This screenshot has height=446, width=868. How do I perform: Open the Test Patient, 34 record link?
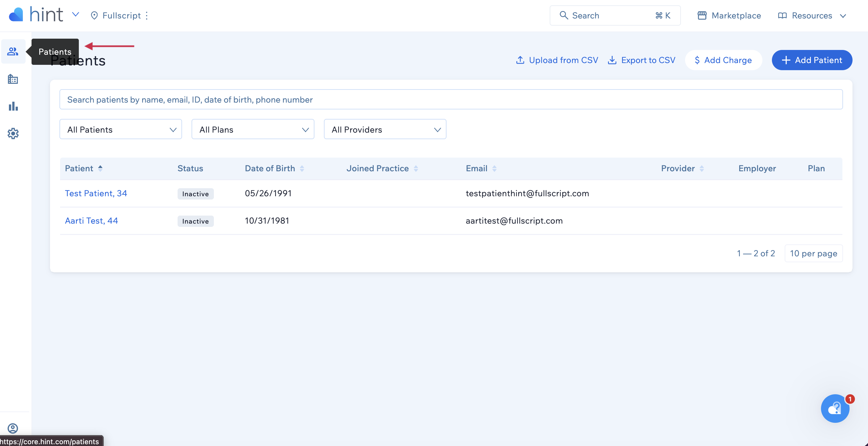point(96,193)
